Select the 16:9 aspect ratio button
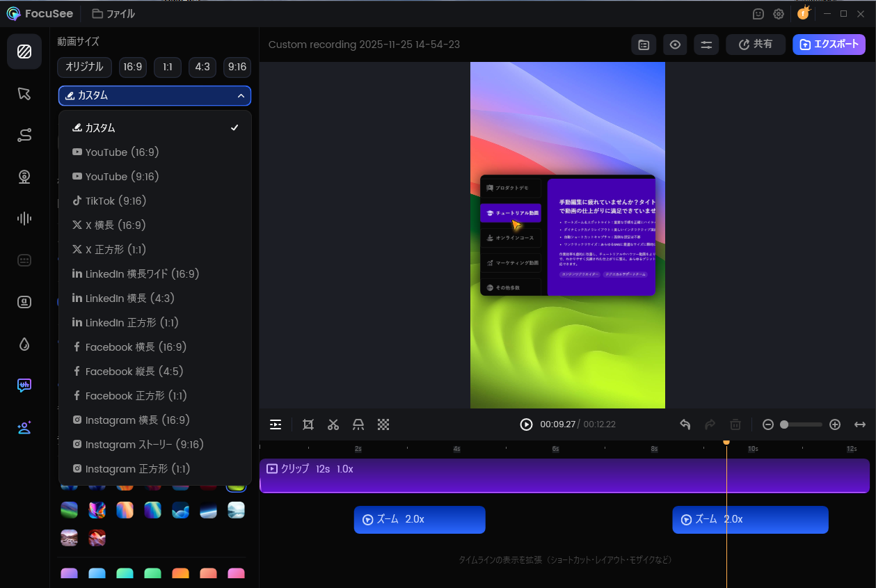876x588 pixels. pyautogui.click(x=132, y=67)
